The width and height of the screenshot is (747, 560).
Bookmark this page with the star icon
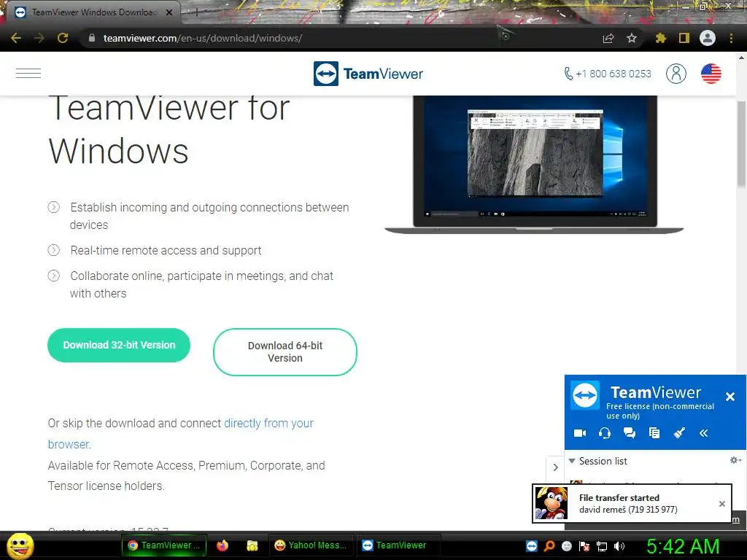pyautogui.click(x=632, y=38)
